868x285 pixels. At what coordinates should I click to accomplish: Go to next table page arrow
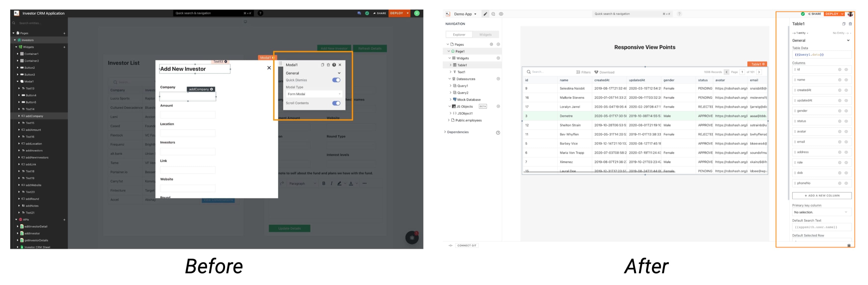[x=759, y=72]
